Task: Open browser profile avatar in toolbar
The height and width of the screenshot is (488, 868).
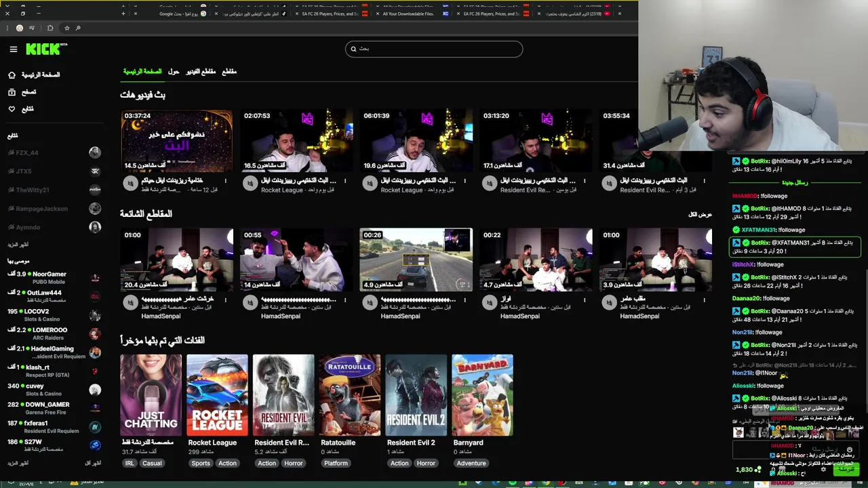Action: click(x=19, y=28)
